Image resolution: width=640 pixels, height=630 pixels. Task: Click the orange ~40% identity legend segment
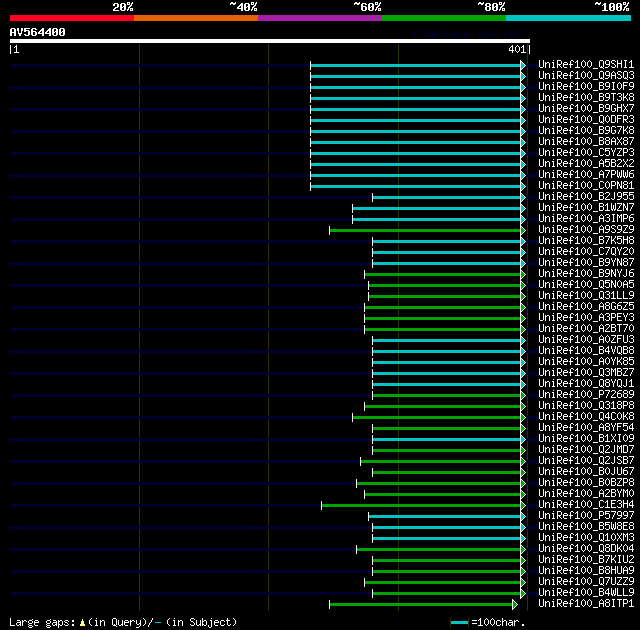click(196, 18)
